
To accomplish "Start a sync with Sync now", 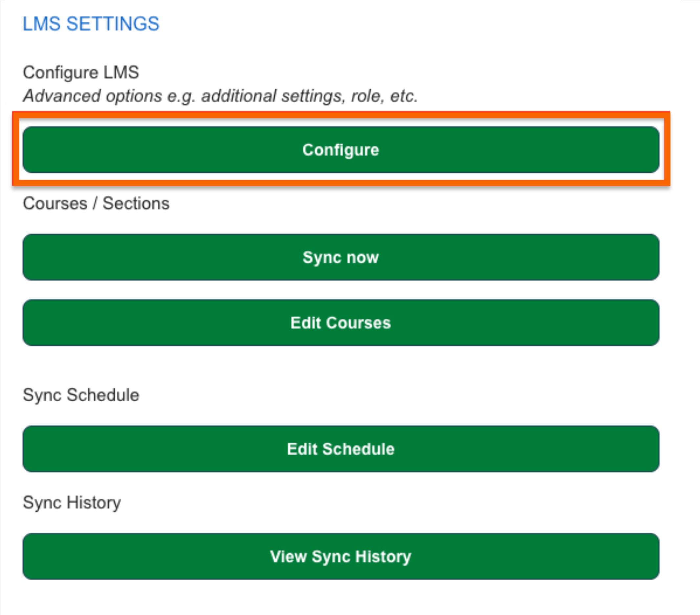I will 341,257.
